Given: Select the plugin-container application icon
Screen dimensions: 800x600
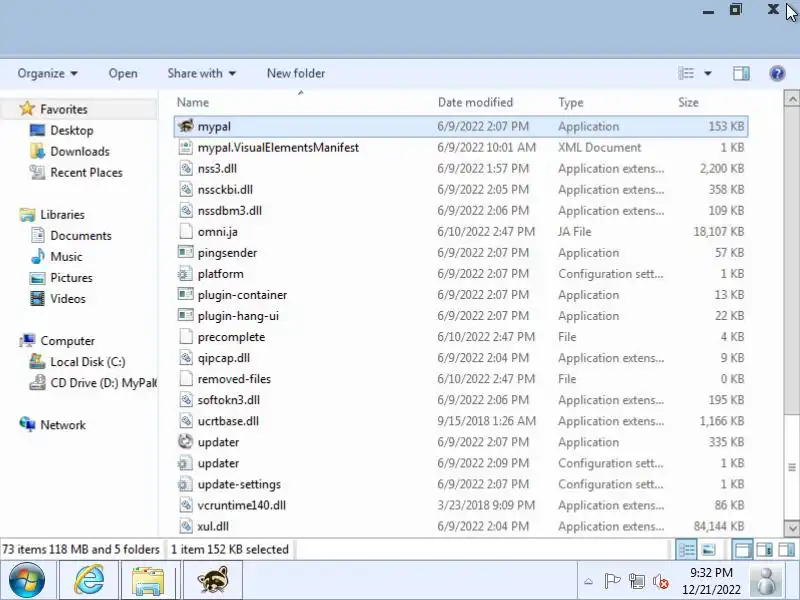Looking at the screenshot, I should pyautogui.click(x=186, y=295).
